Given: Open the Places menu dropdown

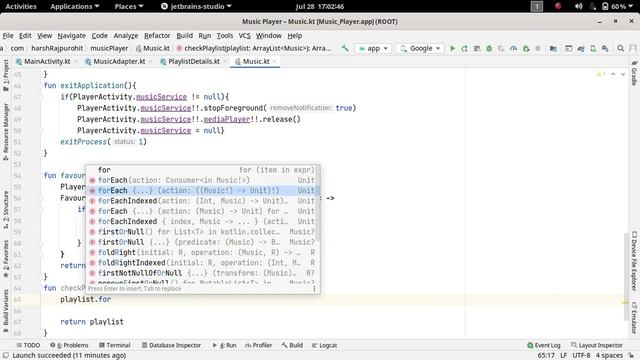Looking at the screenshot, I should [x=129, y=6].
